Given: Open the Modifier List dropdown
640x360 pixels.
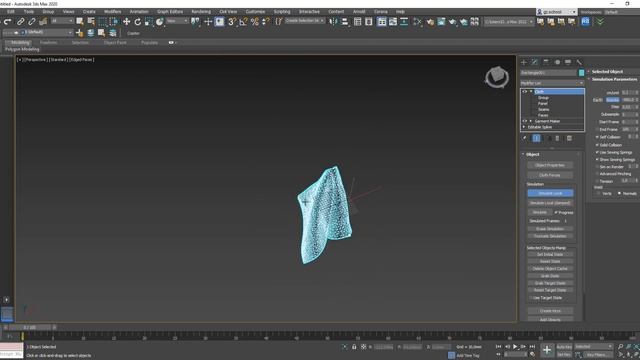Looking at the screenshot, I should [x=552, y=83].
